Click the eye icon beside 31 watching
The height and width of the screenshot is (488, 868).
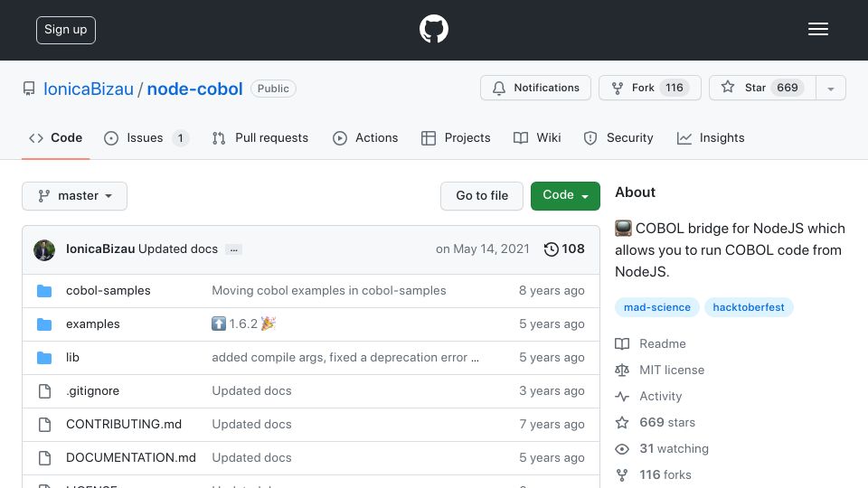(x=622, y=449)
